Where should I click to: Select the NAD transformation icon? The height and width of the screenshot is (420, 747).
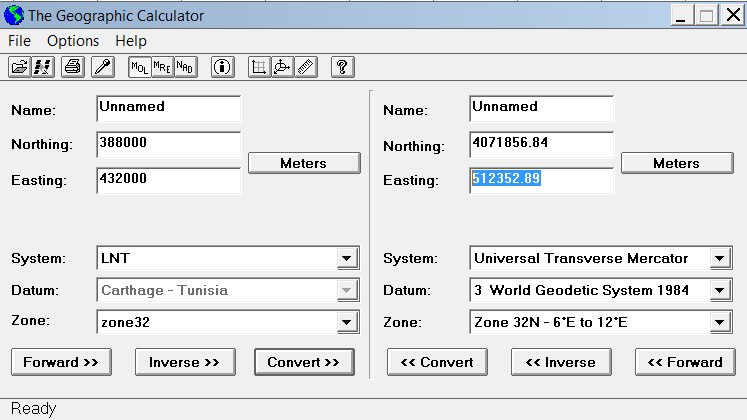click(185, 67)
